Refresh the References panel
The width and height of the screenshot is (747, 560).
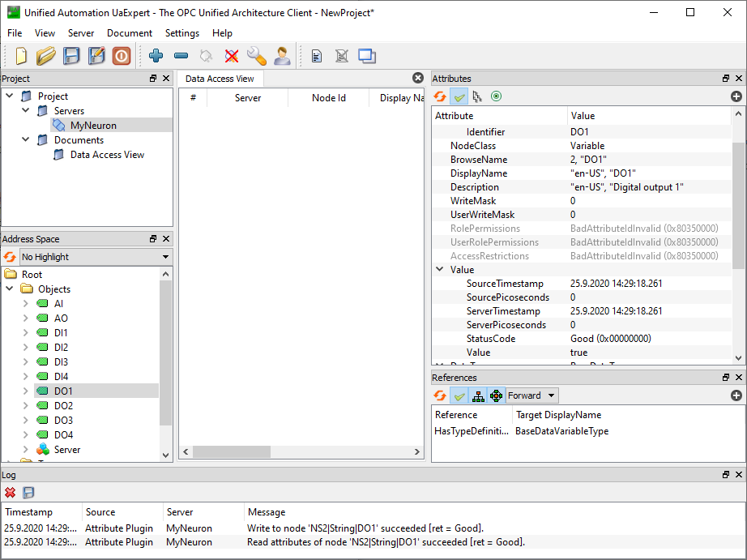(440, 395)
